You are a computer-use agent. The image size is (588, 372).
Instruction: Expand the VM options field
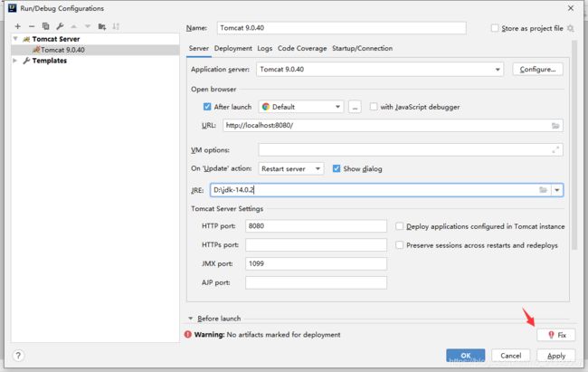555,149
